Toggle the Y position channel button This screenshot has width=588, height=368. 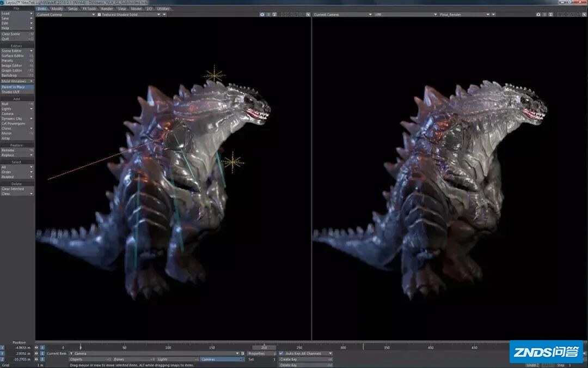(2, 353)
